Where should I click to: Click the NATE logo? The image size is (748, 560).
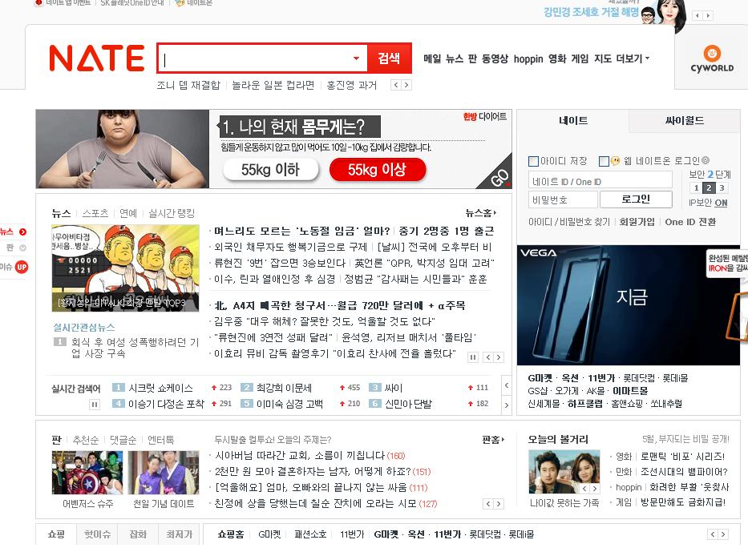[97, 58]
